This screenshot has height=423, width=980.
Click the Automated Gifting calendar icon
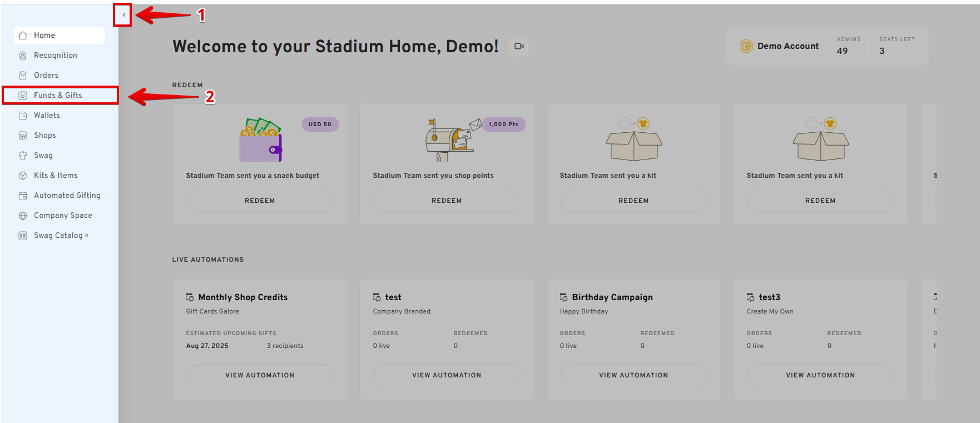(23, 196)
